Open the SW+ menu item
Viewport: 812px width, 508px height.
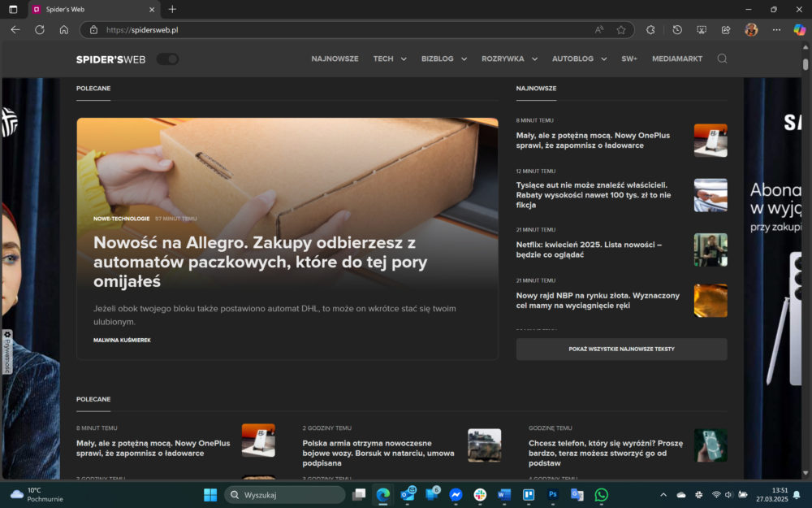pos(629,59)
